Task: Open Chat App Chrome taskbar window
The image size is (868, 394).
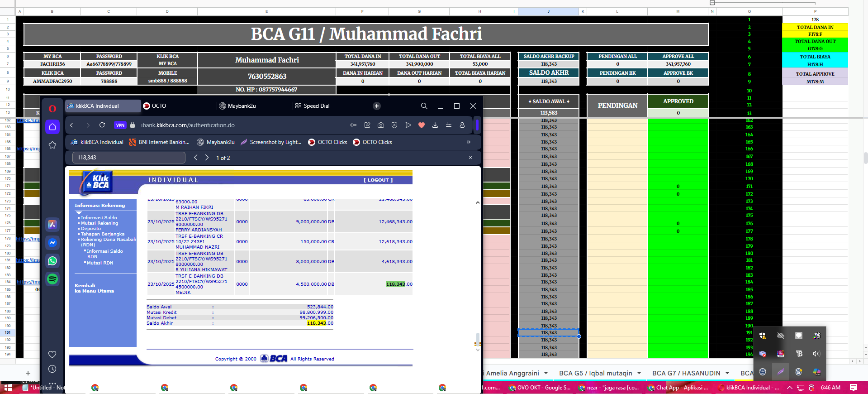Action: [678, 388]
